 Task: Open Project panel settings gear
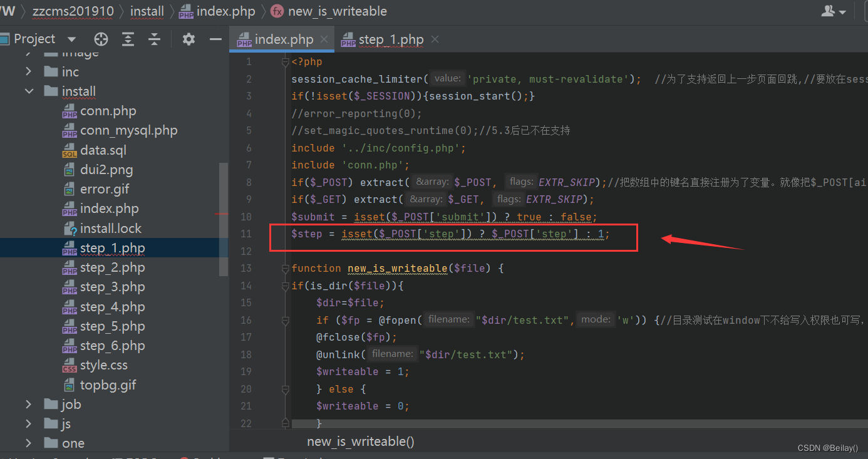(189, 39)
